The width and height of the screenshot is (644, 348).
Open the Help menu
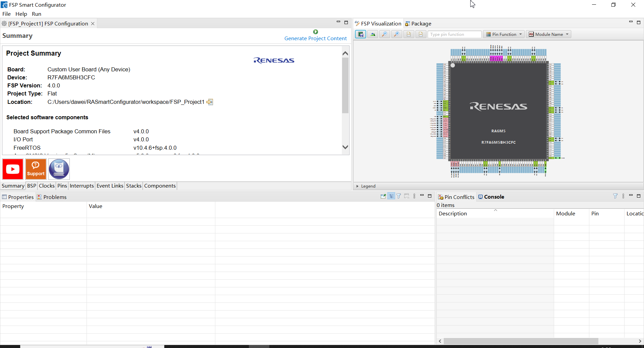(21, 14)
